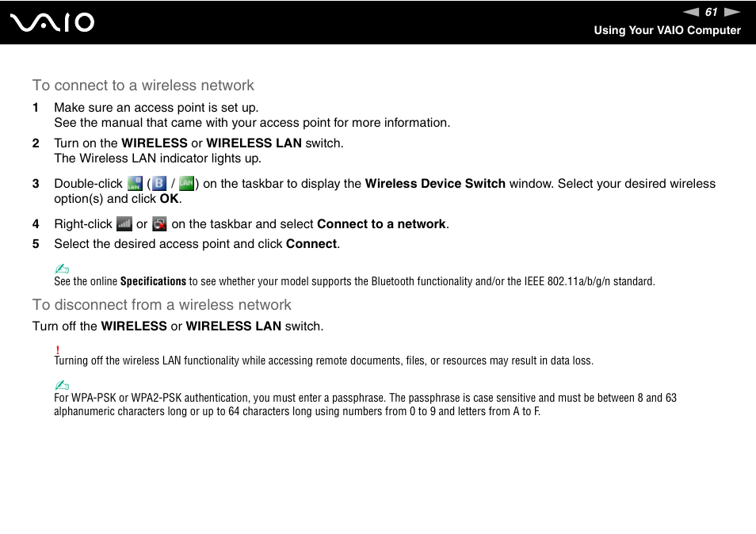Click Make sure an access point is set up
Image resolution: width=756 pixels, height=534 pixels.
point(156,108)
